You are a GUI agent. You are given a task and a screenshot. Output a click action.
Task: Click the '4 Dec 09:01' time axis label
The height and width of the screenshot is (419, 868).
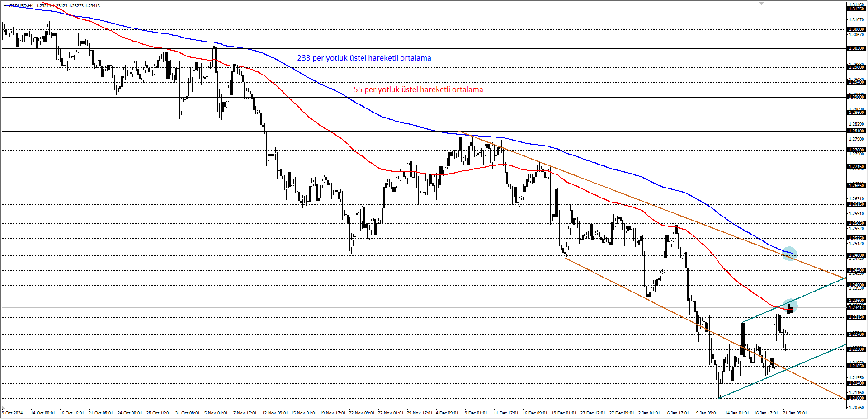pos(447,413)
